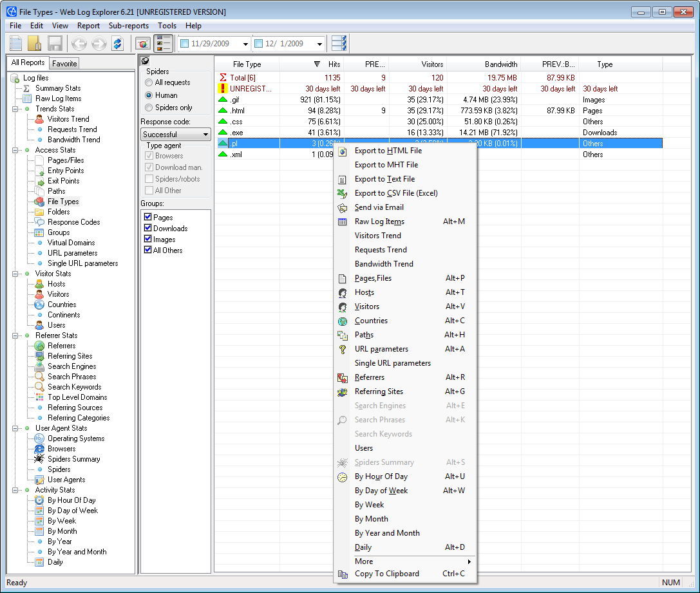Uncheck the Pages group checkbox
Image resolution: width=700 pixels, height=593 pixels.
[148, 217]
